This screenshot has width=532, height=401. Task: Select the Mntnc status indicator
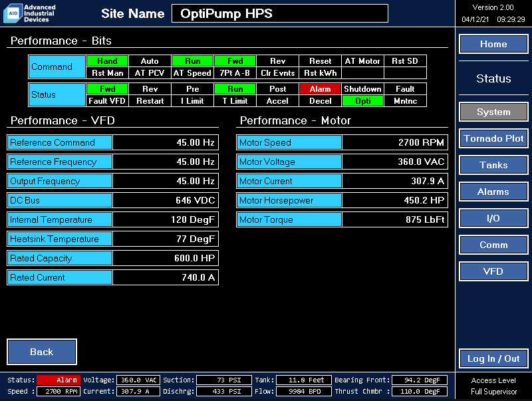(405, 101)
